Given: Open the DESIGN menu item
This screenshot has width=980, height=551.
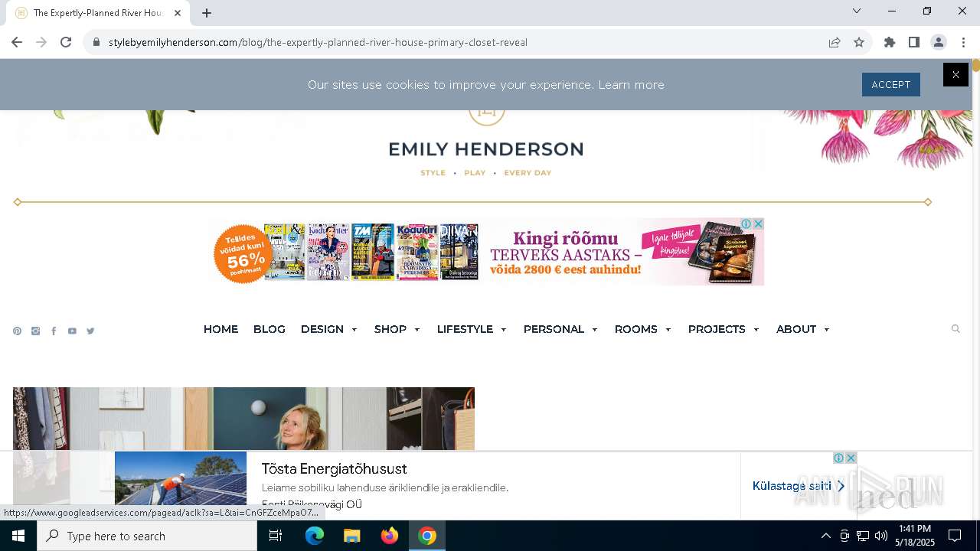Looking at the screenshot, I should click(322, 329).
